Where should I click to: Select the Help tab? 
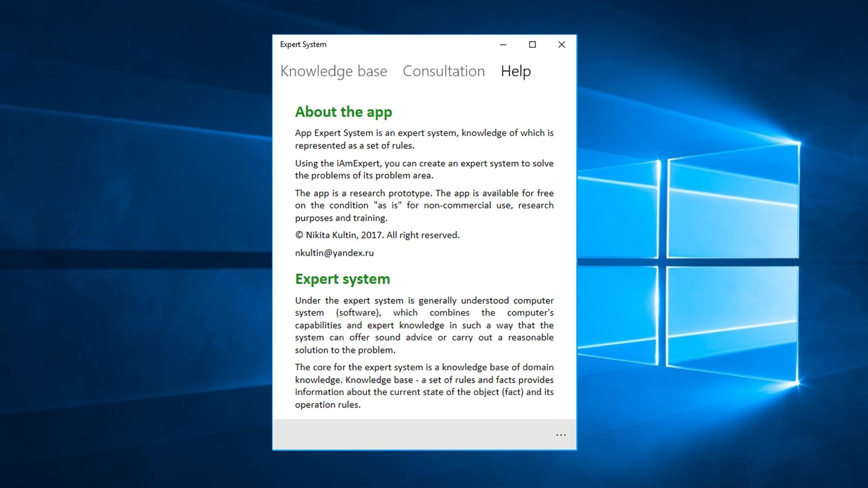pyautogui.click(x=515, y=71)
